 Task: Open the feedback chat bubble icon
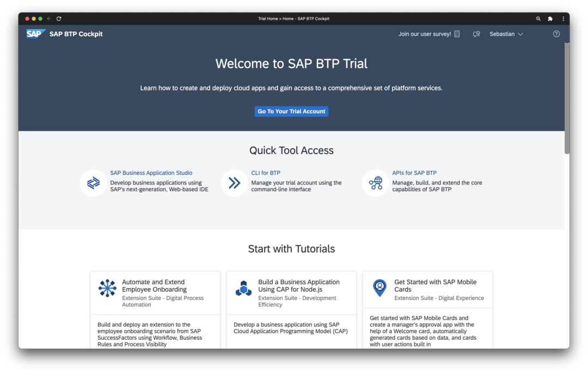[476, 34]
